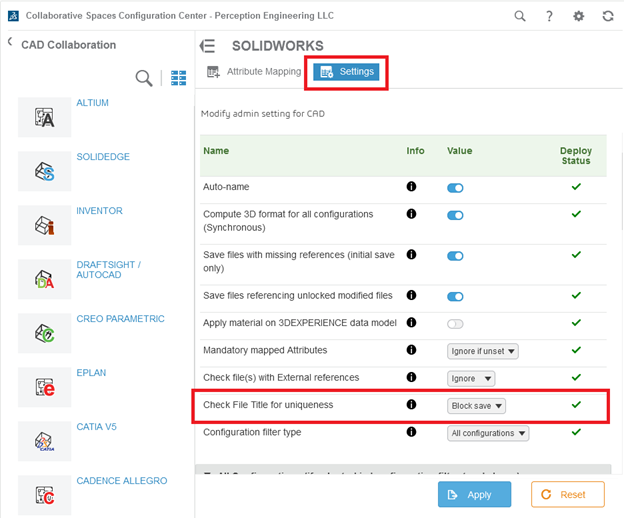Show info for Check File Title for uniqueness
Screen dimensions: 624x518
click(x=411, y=404)
